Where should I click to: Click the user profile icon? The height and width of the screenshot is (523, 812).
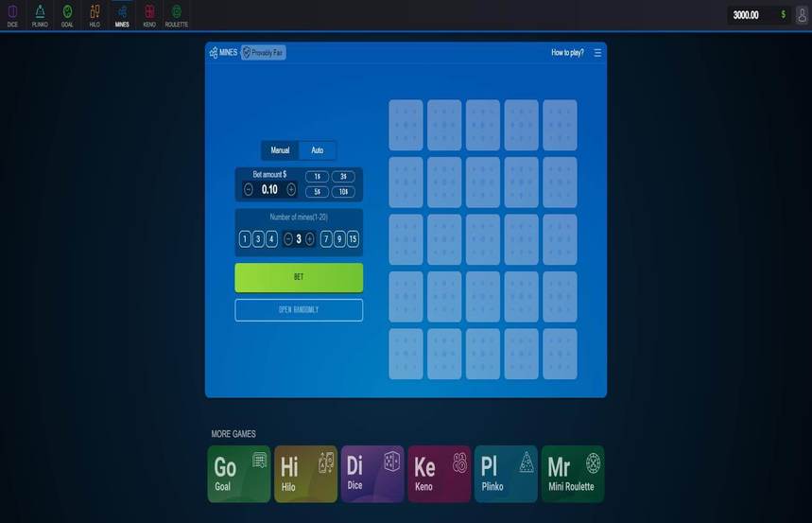803,15
